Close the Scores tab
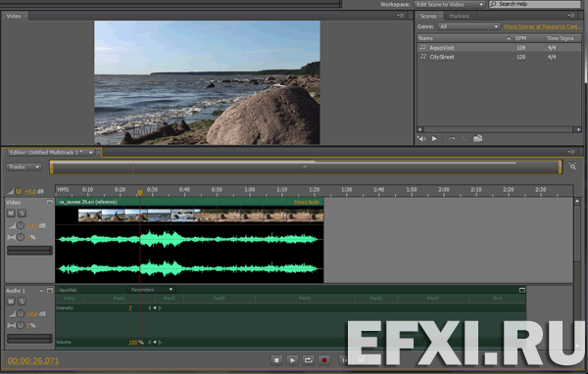Viewport: 588px width, 374px height. coord(441,16)
